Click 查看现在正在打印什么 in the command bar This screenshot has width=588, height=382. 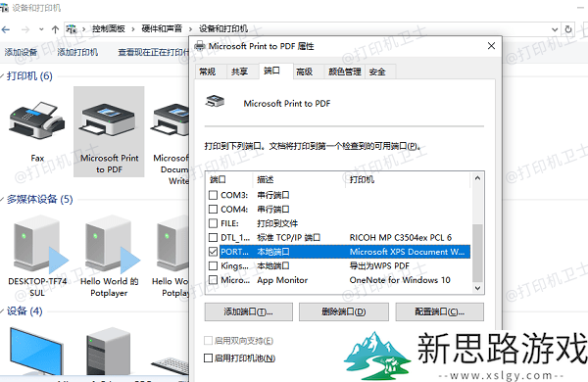154,52
